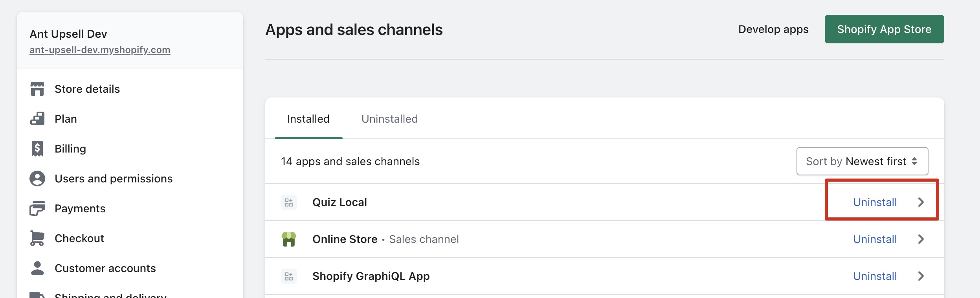The height and width of the screenshot is (298, 980).
Task: Switch to the Uninstalled tab
Action: 389,119
